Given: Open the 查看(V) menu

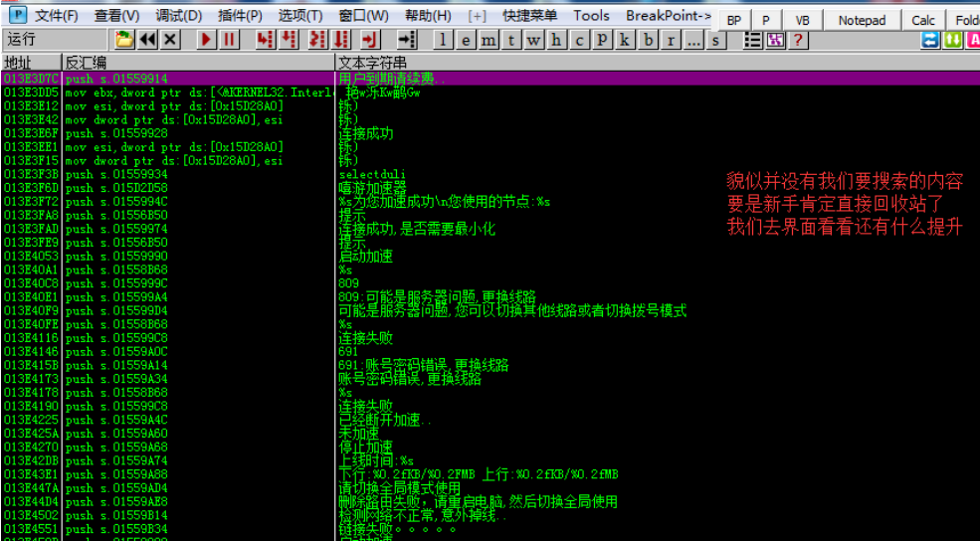Looking at the screenshot, I should [116, 15].
